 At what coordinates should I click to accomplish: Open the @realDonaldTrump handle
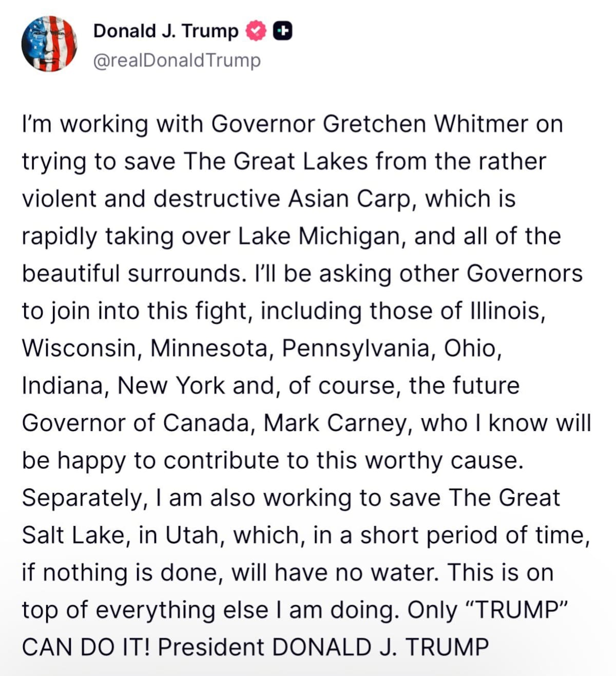[x=177, y=61]
